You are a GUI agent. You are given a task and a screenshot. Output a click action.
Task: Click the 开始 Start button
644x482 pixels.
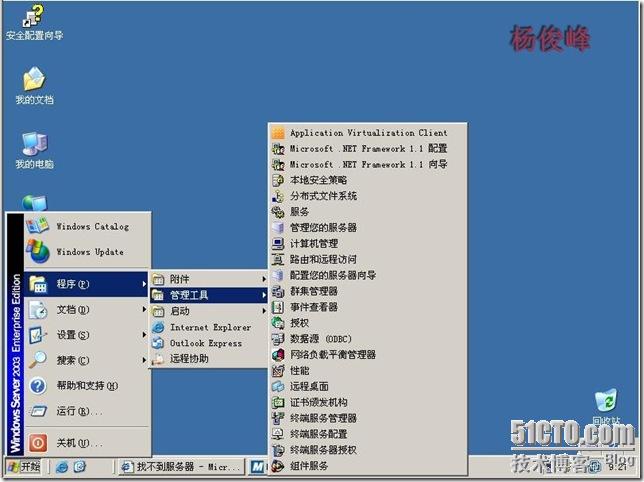[24, 467]
